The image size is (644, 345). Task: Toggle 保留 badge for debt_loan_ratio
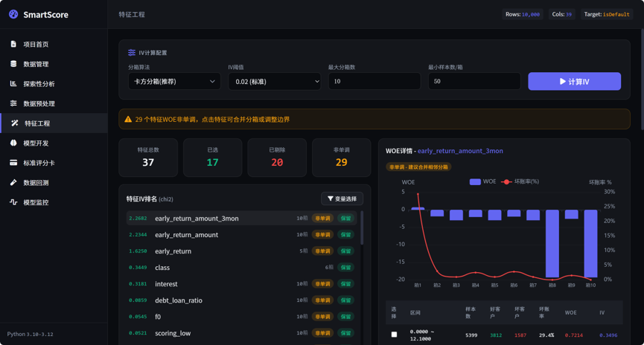click(x=345, y=300)
